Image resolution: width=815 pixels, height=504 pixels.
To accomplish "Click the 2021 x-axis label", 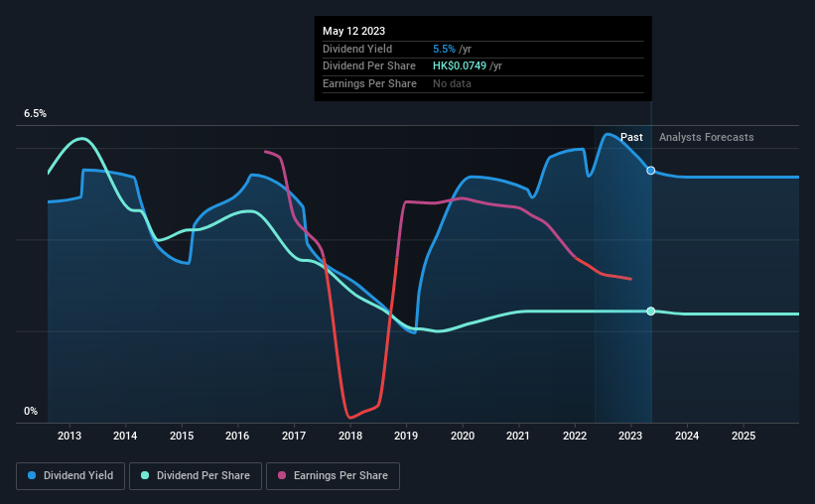I will [518, 436].
